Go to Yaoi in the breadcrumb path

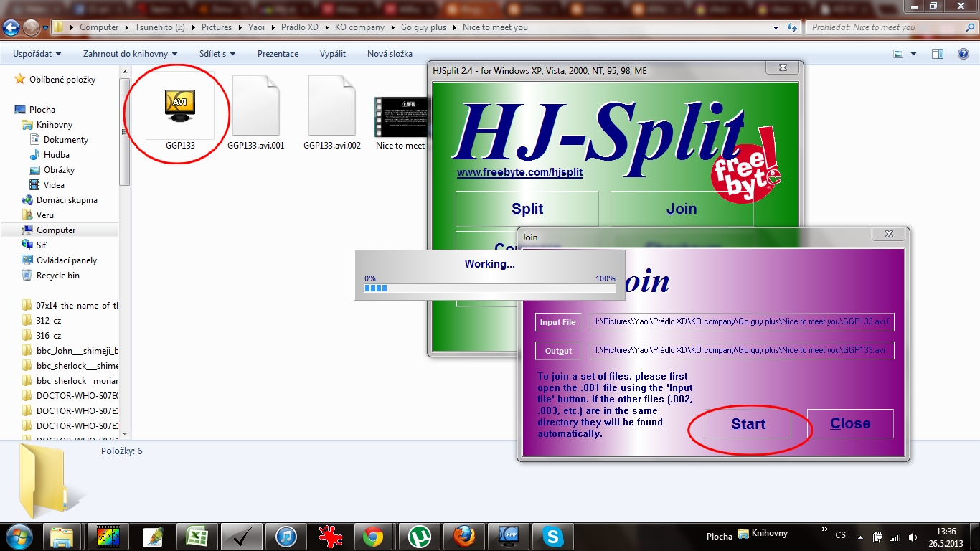point(256,27)
